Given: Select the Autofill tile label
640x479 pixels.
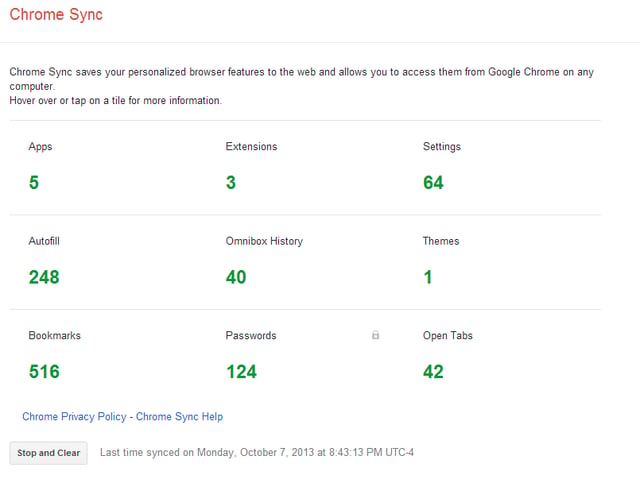Looking at the screenshot, I should point(44,241).
